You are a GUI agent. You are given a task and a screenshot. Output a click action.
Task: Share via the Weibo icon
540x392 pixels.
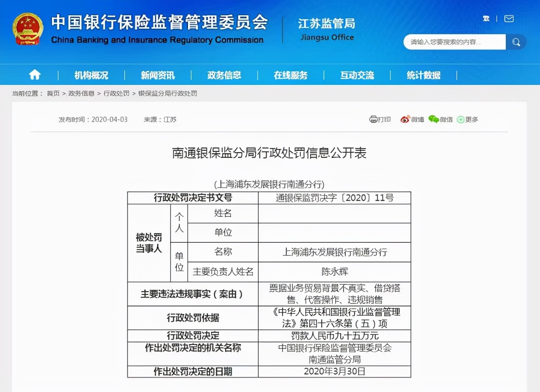(x=405, y=119)
